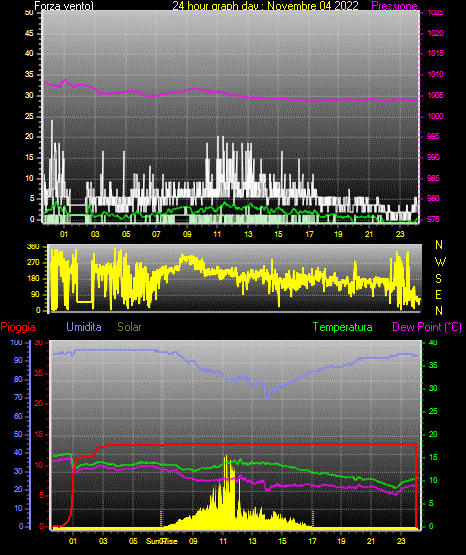Click hour '21' under the bottom chart
The height and width of the screenshot is (555, 466).
371,541
